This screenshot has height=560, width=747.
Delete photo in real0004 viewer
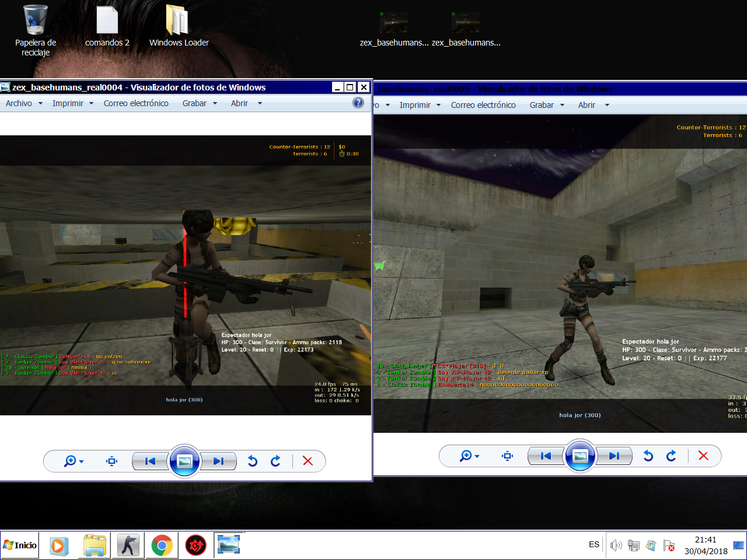308,461
